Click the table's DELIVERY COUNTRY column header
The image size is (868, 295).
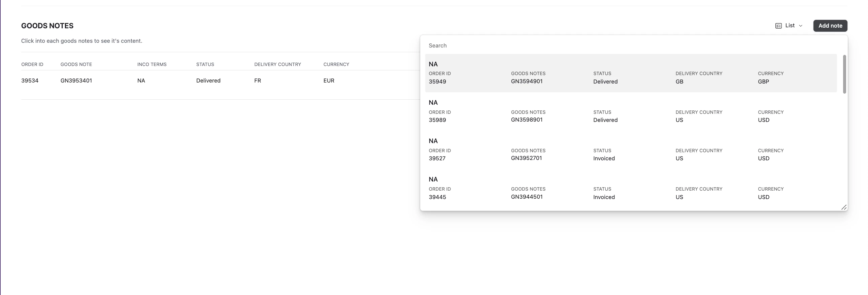[277, 64]
